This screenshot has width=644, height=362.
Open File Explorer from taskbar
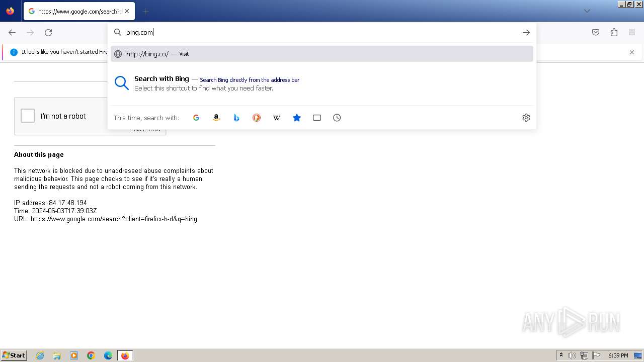pos(57,355)
